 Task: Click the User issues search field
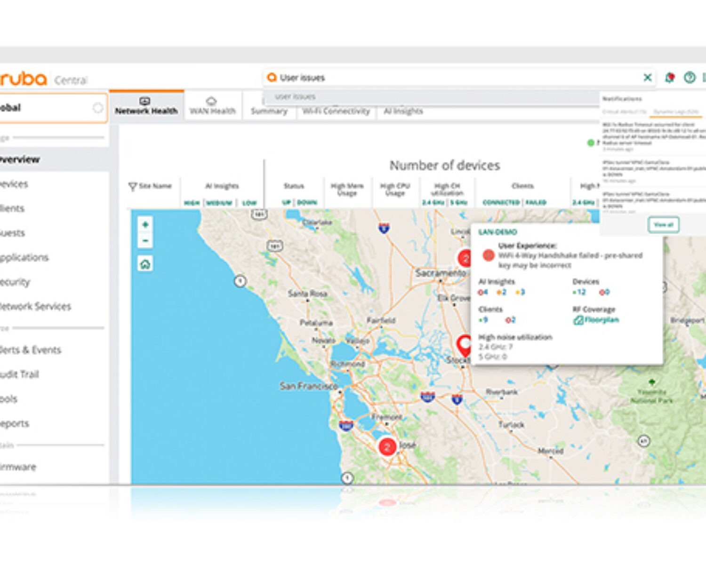(452, 78)
